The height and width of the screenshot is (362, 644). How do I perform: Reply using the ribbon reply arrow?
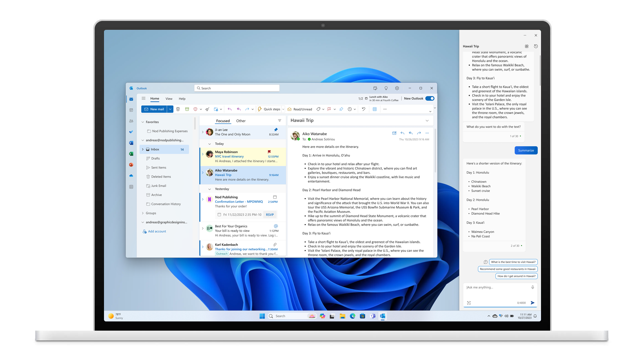(230, 109)
